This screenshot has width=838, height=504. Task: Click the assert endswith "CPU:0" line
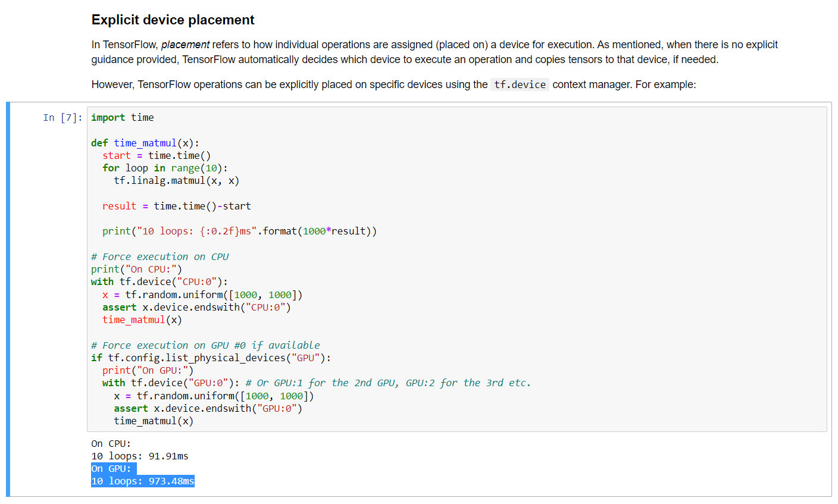pos(196,308)
